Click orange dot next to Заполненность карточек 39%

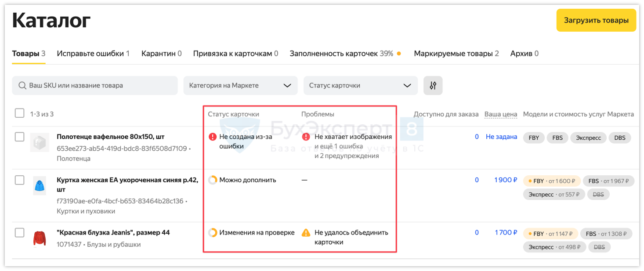pos(399,54)
